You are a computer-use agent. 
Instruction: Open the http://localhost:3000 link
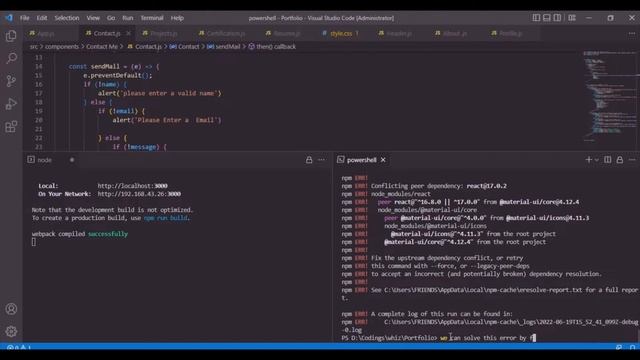click(132, 186)
